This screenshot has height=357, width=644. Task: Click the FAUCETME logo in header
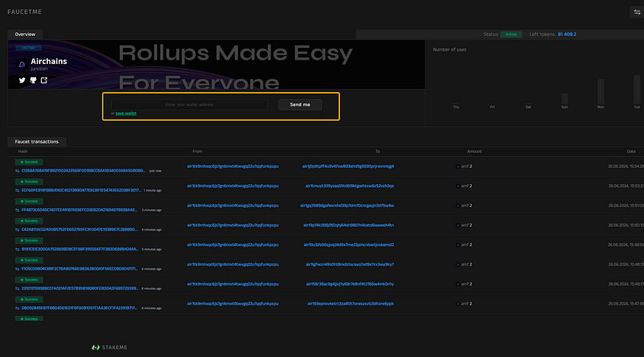(24, 12)
